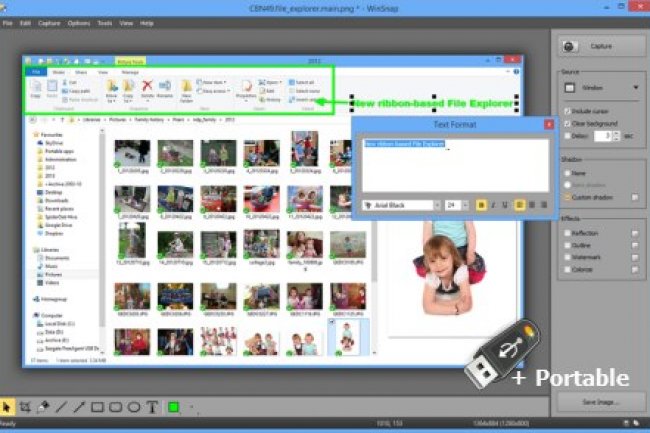This screenshot has width=650, height=433.
Task: Click the Save Image button
Action: pyautogui.click(x=601, y=402)
